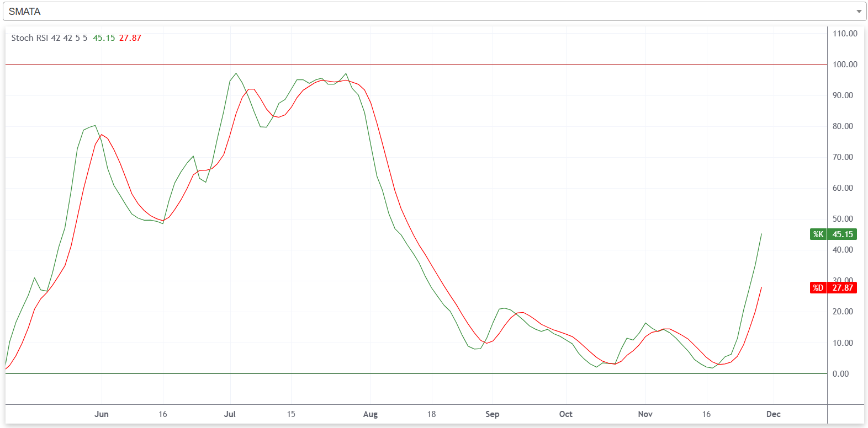Click the 50.00 price scale label
The image size is (868, 428).
pyautogui.click(x=843, y=219)
